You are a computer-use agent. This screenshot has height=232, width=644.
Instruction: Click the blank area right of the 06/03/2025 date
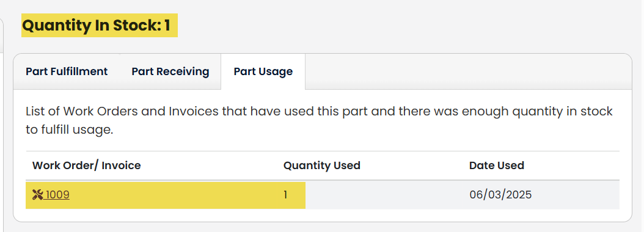click(x=575, y=195)
